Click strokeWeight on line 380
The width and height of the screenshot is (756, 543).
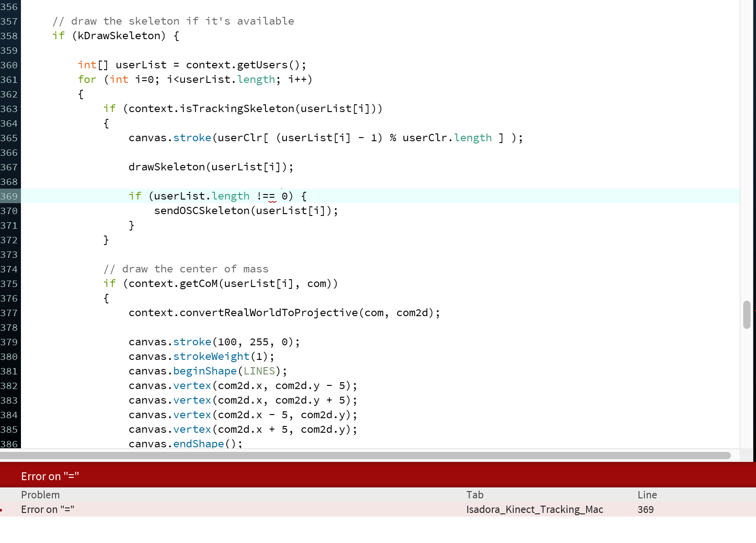point(211,357)
